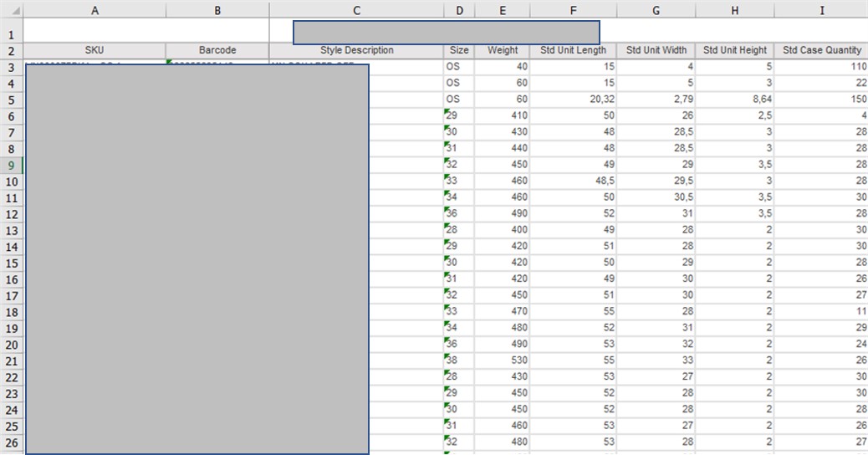868x455 pixels.
Task: Select width cell 30,5 in row 11
Action: 656,197
